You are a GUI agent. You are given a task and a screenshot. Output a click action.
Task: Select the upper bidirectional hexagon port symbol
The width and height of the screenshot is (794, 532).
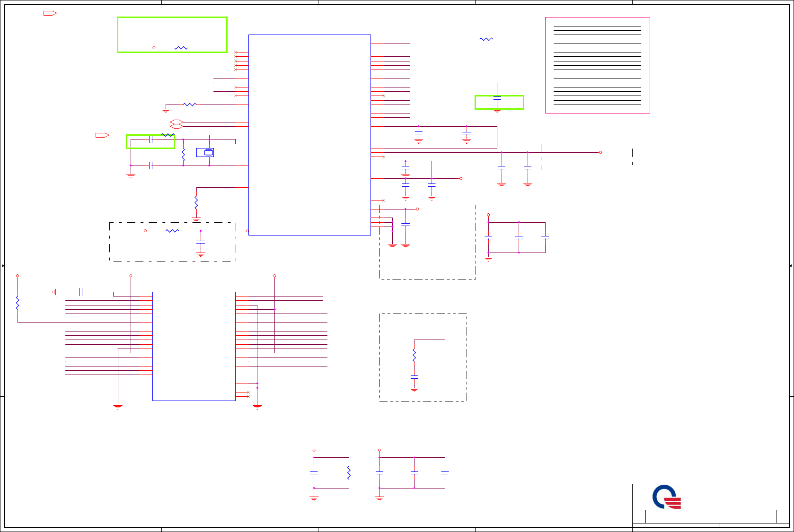tap(176, 122)
